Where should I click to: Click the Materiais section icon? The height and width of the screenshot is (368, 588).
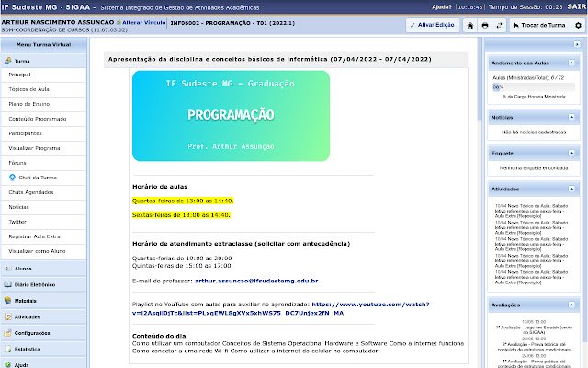(x=8, y=301)
